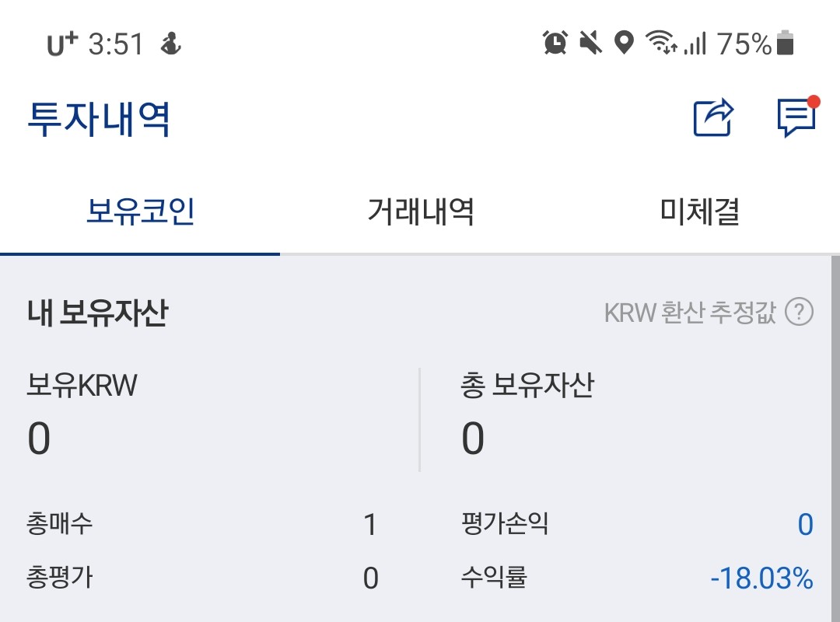Open the 미체결 tab
Viewport: 840px width, 622px height.
[699, 211]
